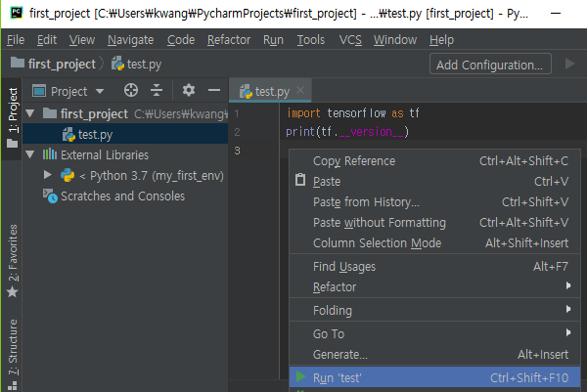
Task: Collapse the External Libraries node
Action: (x=30, y=154)
